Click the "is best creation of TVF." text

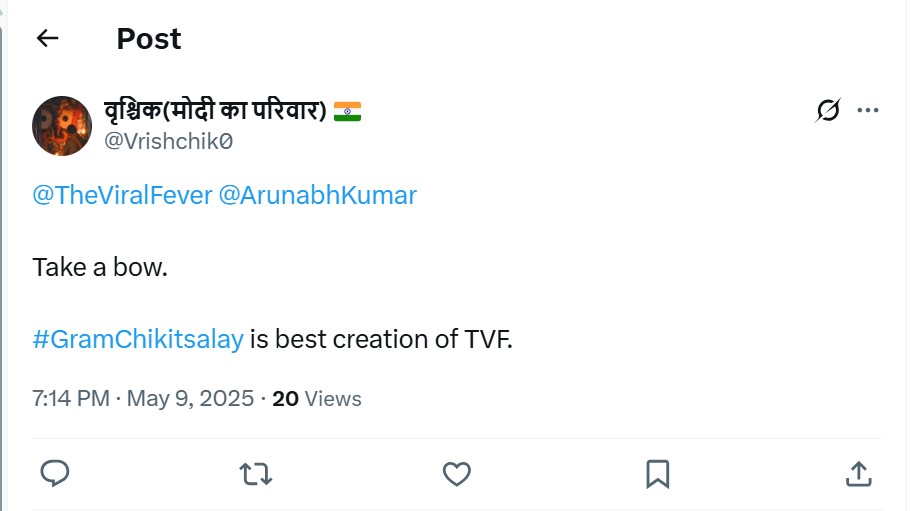[381, 339]
